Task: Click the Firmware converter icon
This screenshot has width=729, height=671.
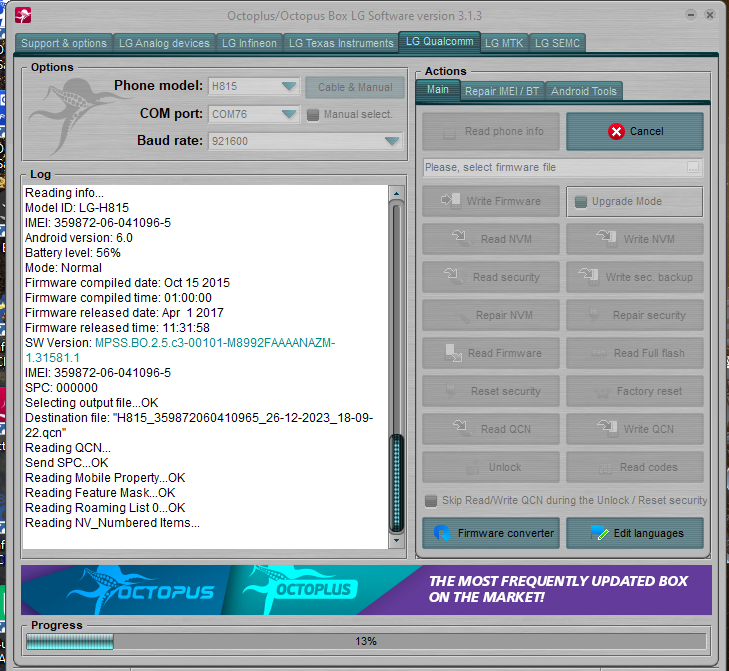Action: point(442,533)
